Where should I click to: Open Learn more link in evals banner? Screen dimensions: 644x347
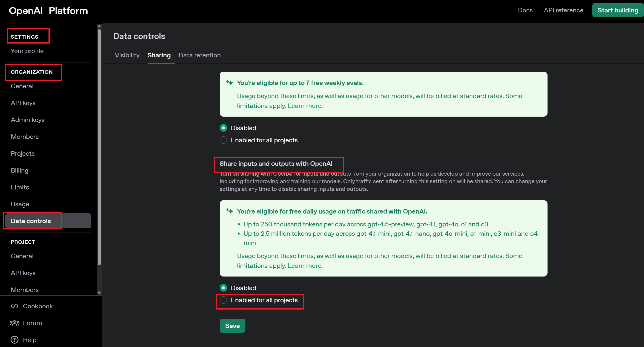(x=305, y=106)
